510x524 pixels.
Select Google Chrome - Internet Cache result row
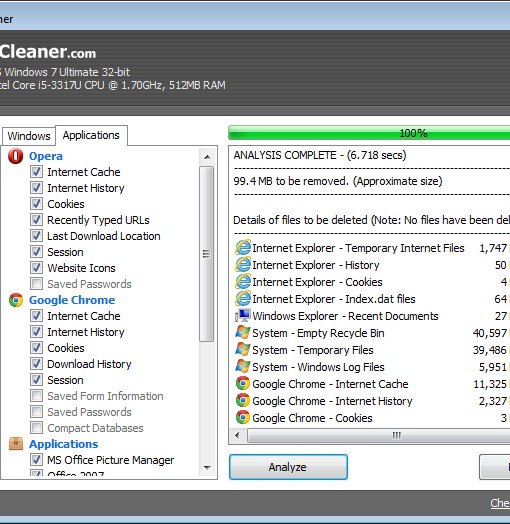coord(372,384)
